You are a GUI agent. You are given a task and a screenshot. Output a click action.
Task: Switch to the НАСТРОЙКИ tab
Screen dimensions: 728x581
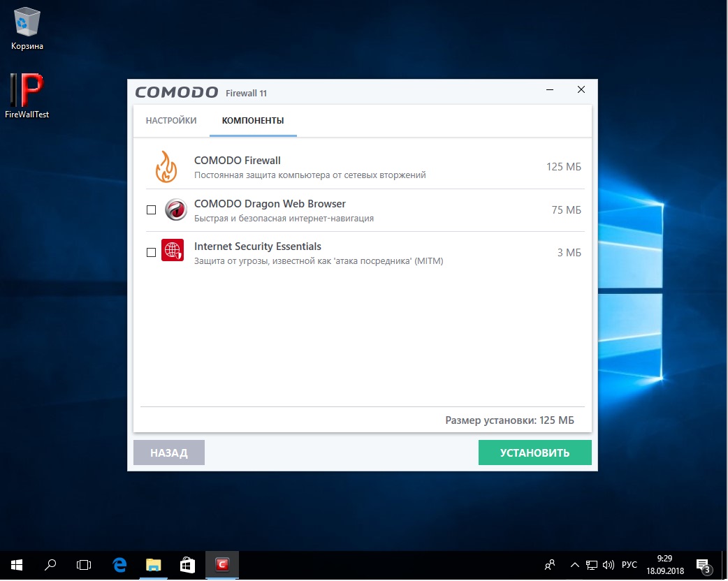(x=171, y=121)
